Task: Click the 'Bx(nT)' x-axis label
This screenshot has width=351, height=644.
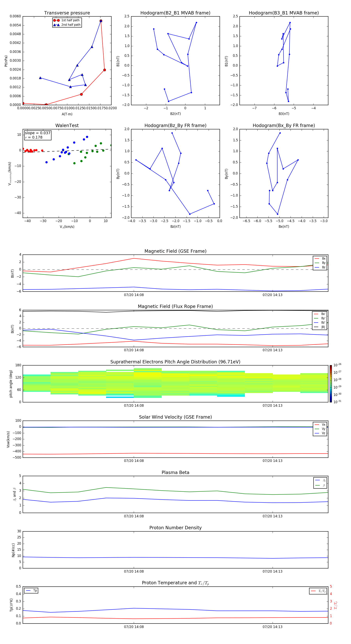Action: [x=284, y=227]
